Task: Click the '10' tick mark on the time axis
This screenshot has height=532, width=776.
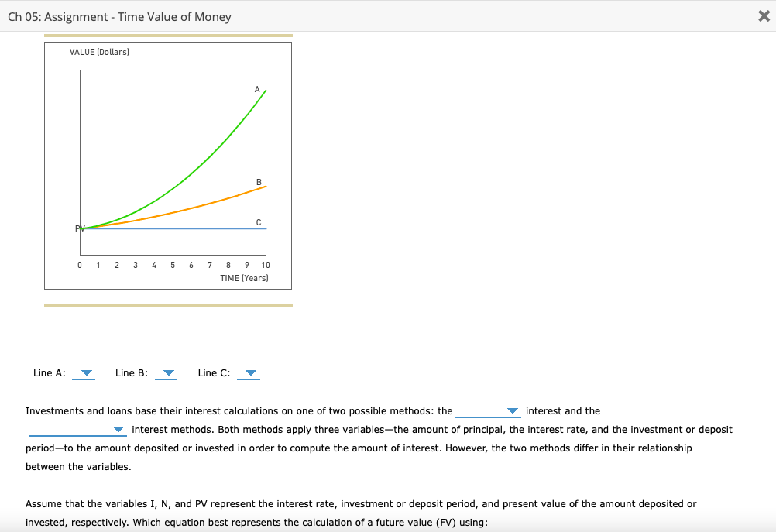Action: 266,264
